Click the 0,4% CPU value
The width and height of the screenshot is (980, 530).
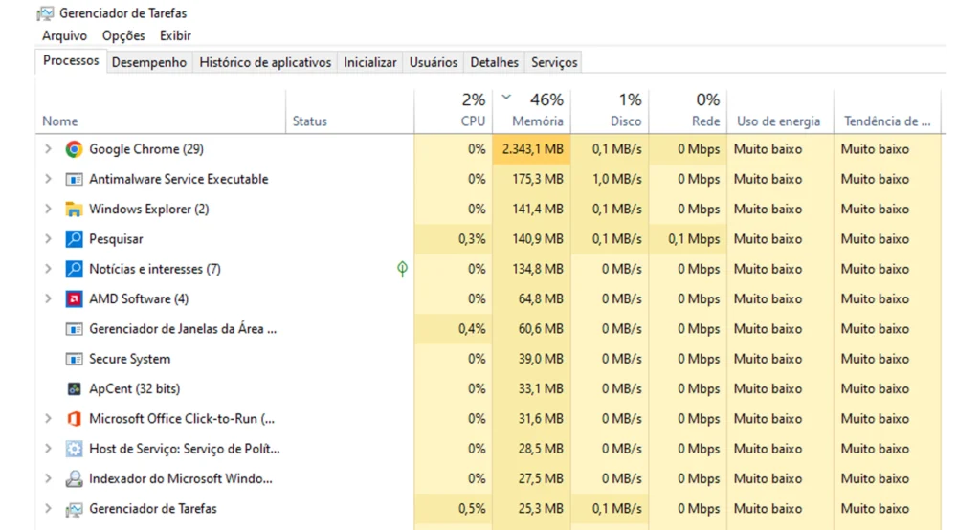[x=472, y=329]
